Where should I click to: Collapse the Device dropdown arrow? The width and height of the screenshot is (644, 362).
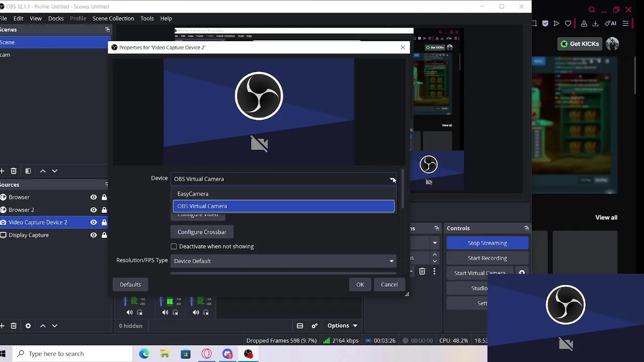(391, 179)
